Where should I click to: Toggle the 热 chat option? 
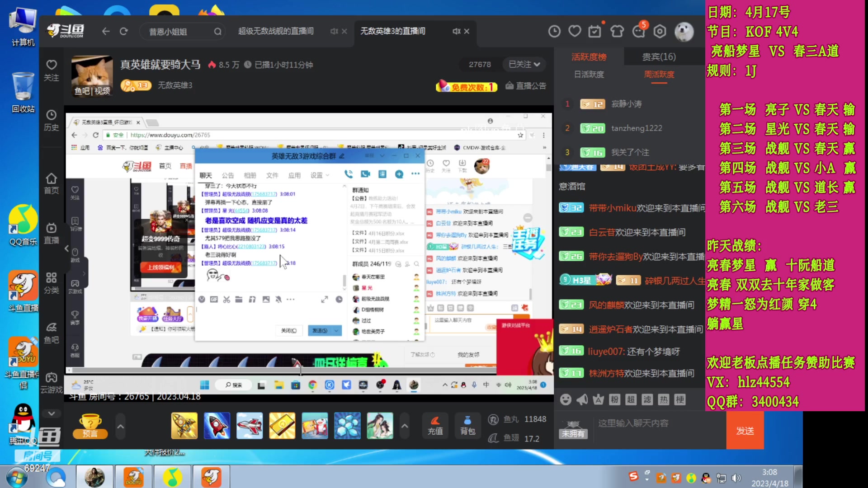point(663,399)
